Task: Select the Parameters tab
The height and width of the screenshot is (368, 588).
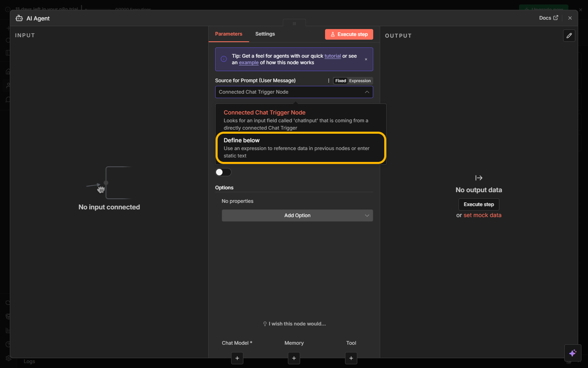Action: [x=229, y=34]
